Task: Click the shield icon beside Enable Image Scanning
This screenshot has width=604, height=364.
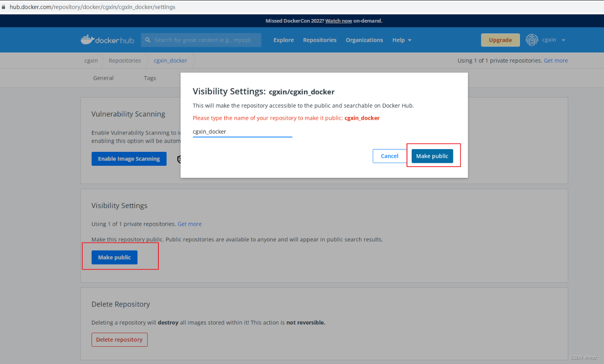Action: tap(179, 159)
